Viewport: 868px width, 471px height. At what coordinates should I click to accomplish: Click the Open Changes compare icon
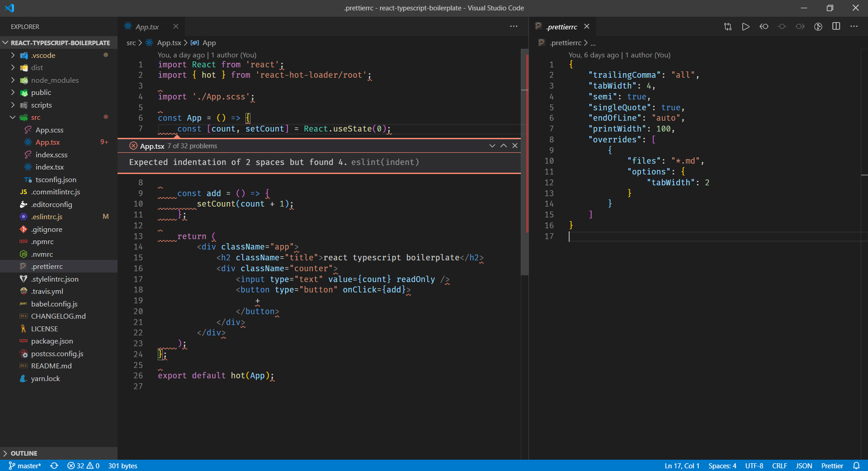(727, 27)
